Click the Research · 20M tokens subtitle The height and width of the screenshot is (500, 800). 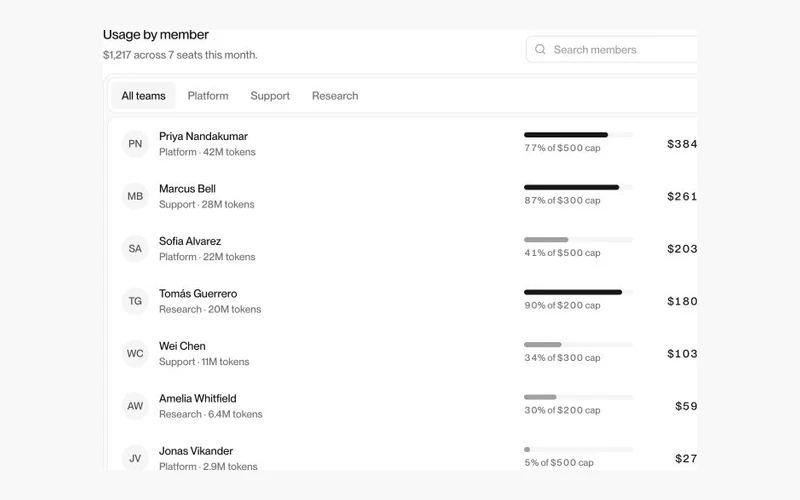coord(210,309)
